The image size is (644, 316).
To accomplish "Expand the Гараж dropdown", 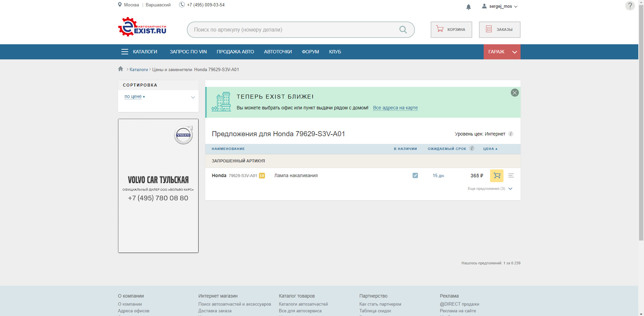I will (x=502, y=52).
